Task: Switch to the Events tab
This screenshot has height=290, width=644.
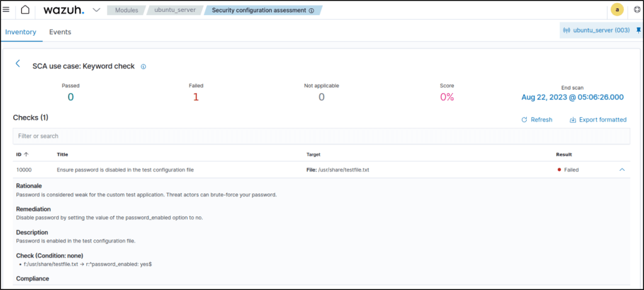Action: tap(60, 32)
